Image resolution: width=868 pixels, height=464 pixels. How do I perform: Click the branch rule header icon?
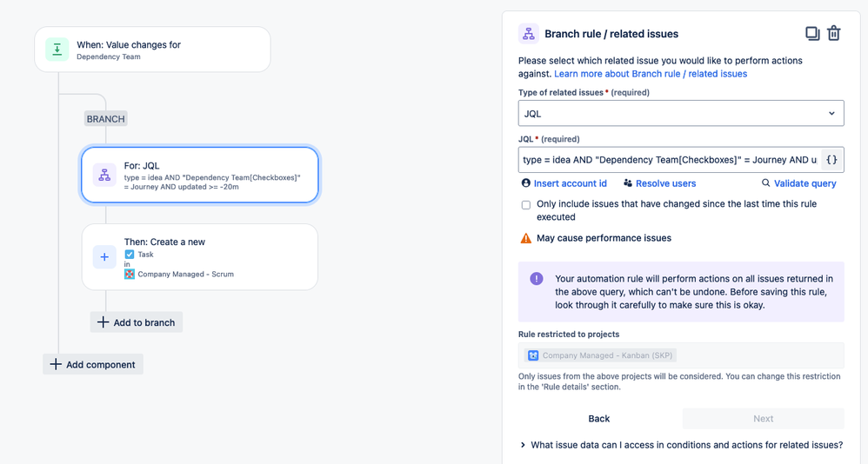[x=529, y=34]
